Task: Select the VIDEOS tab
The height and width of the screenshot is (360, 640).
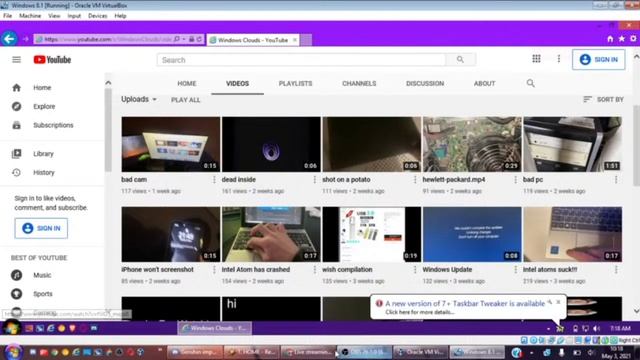Action: pos(237,83)
